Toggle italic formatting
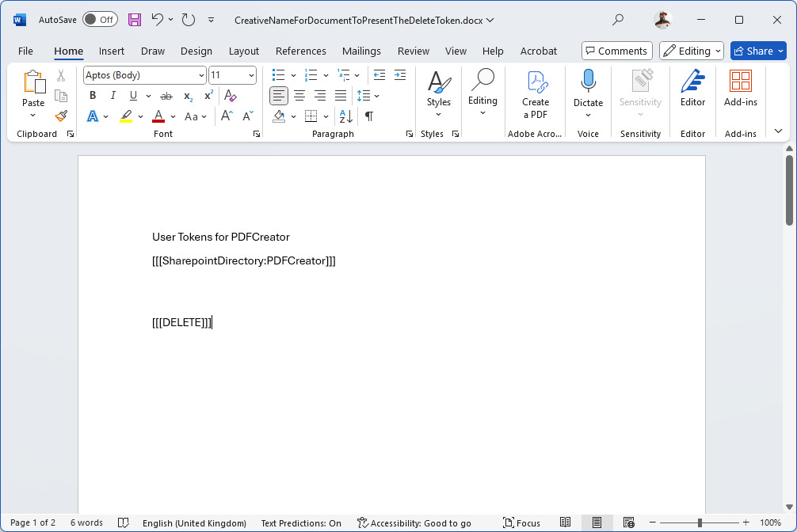The image size is (797, 532). point(112,96)
